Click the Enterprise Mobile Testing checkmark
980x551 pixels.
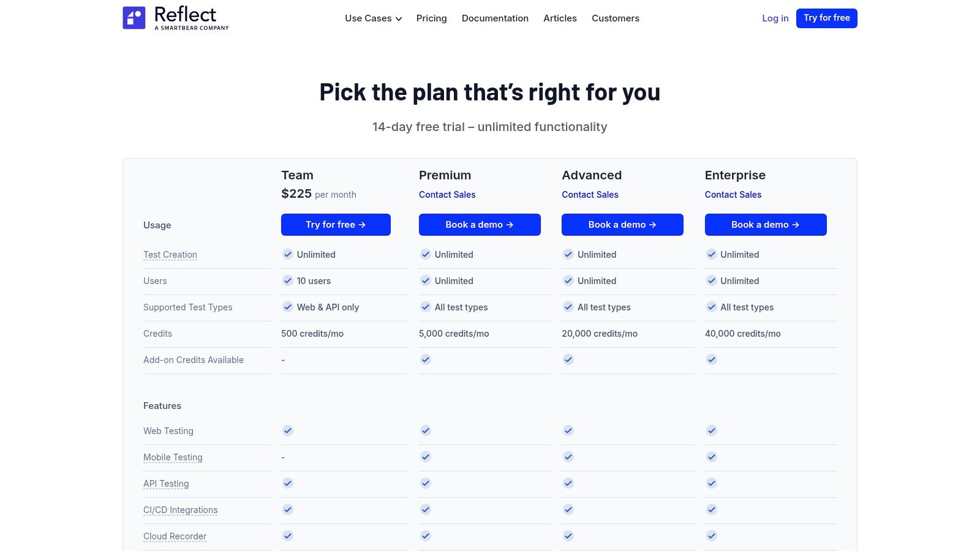[x=711, y=457]
